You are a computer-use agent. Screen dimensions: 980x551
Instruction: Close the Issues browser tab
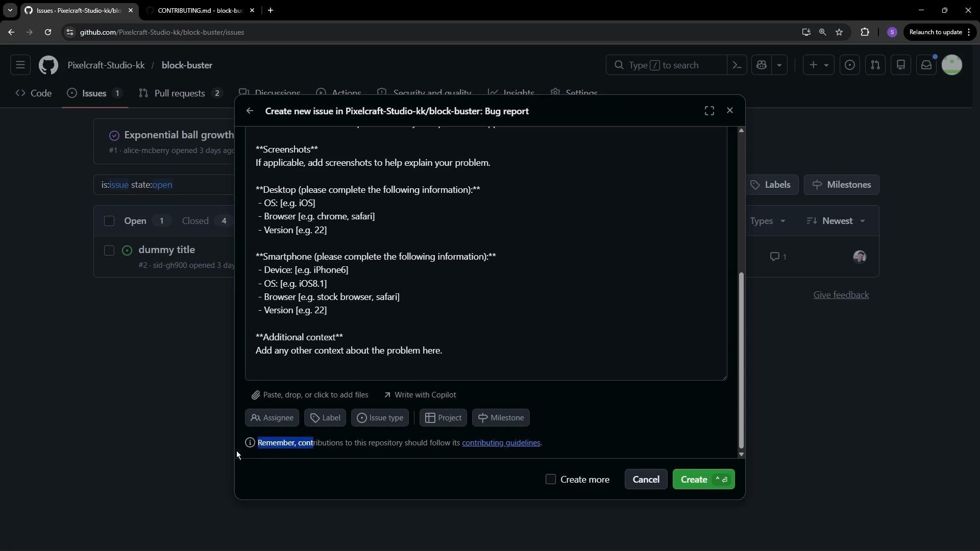[x=130, y=10]
